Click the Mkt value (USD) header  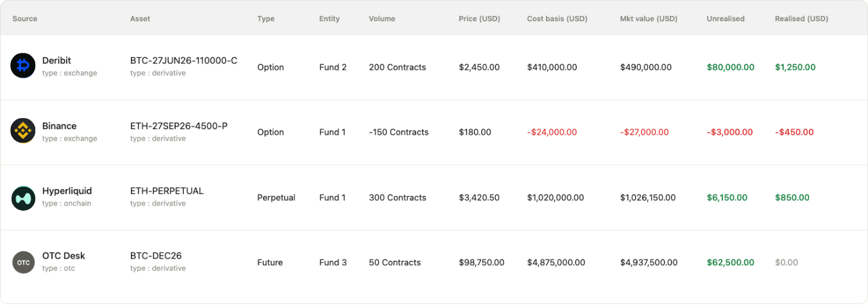click(x=649, y=19)
